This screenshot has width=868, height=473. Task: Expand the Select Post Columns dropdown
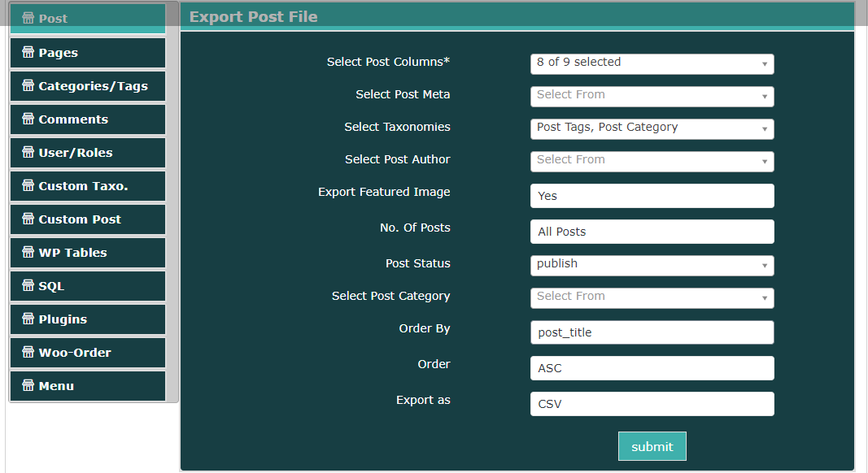(x=652, y=63)
